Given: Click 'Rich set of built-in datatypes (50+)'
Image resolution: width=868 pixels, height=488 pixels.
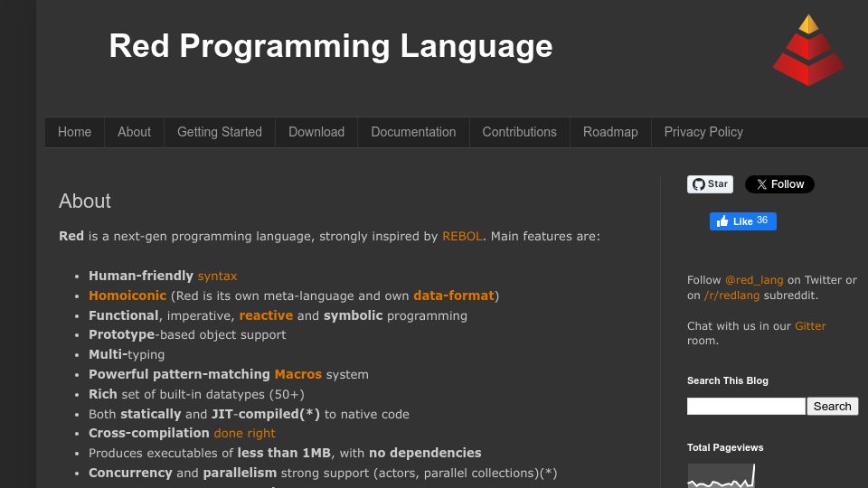Looking at the screenshot, I should [x=196, y=395].
